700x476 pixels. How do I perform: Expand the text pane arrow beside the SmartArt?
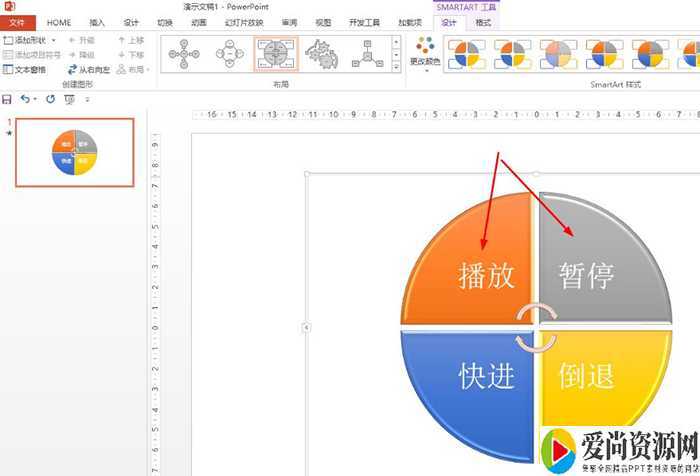[x=306, y=327]
